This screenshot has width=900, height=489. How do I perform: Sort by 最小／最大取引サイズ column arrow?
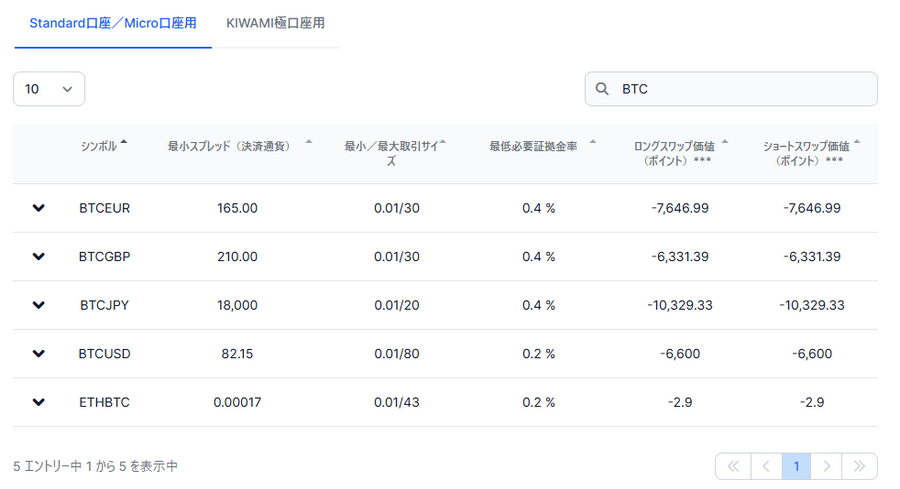coord(443,141)
